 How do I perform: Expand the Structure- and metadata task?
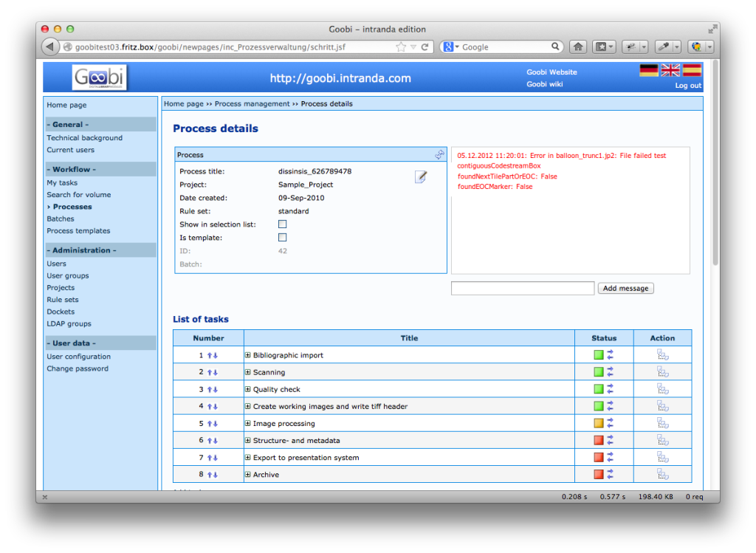248,440
